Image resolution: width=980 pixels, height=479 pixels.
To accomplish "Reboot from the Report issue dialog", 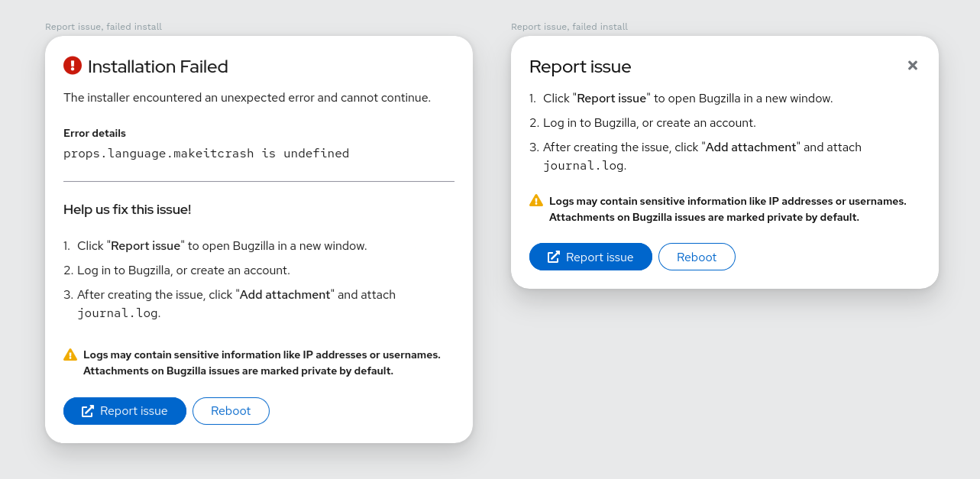I will 697,257.
